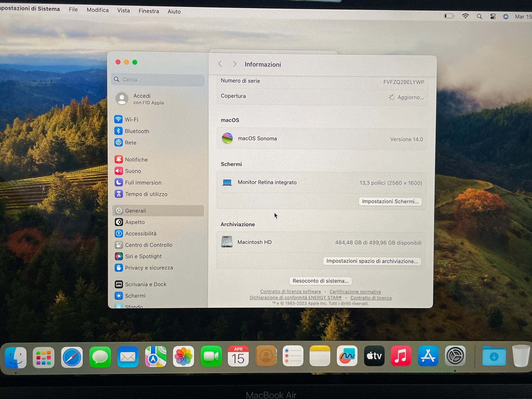Click Wi-Fi status icon in menu bar

[465, 16]
